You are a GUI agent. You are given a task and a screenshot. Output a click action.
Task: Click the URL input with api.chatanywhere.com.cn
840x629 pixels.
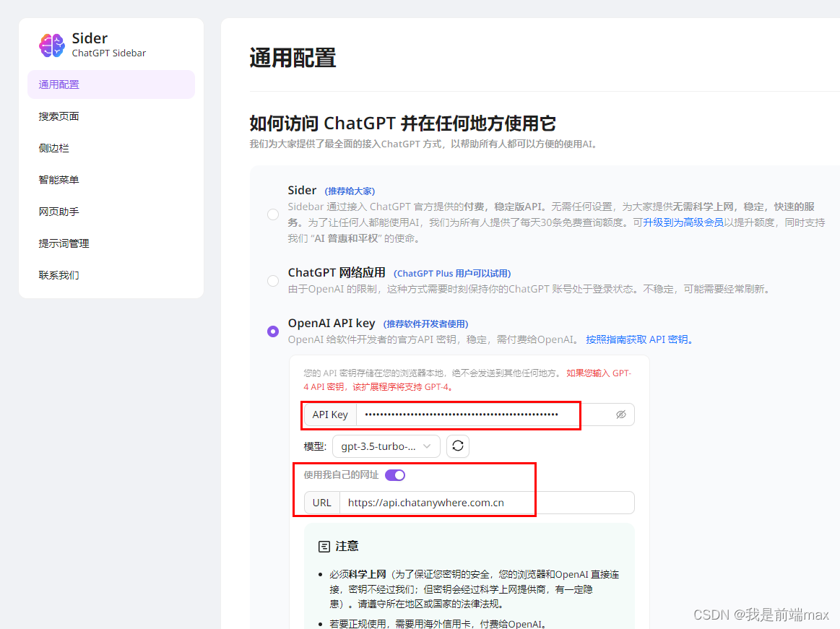pyautogui.click(x=487, y=503)
